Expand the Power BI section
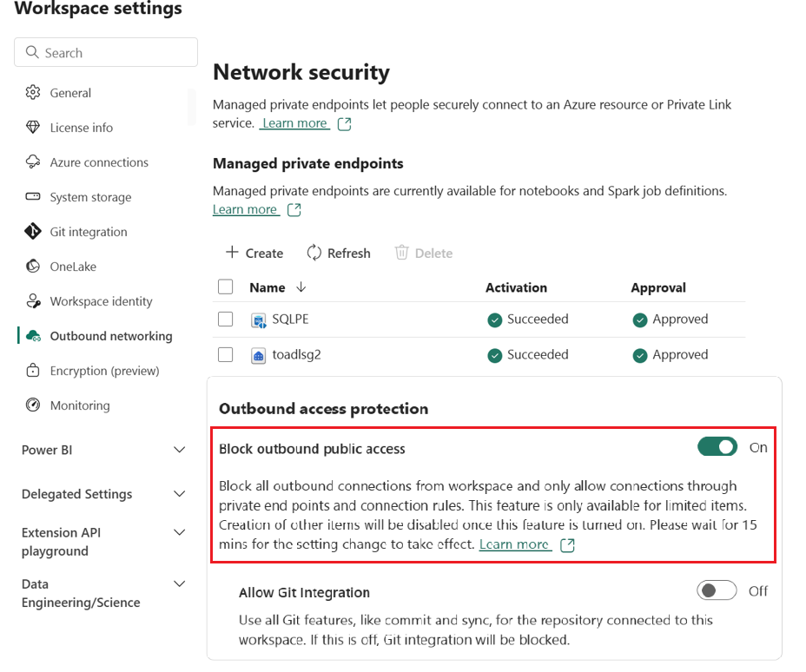806x672 pixels. point(180,450)
